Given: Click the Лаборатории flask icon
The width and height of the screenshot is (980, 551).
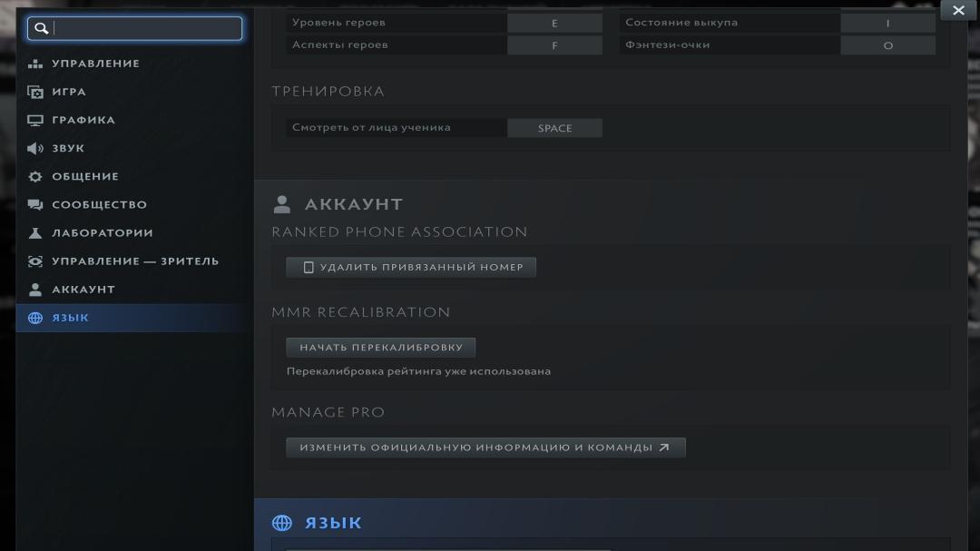Looking at the screenshot, I should [35, 232].
